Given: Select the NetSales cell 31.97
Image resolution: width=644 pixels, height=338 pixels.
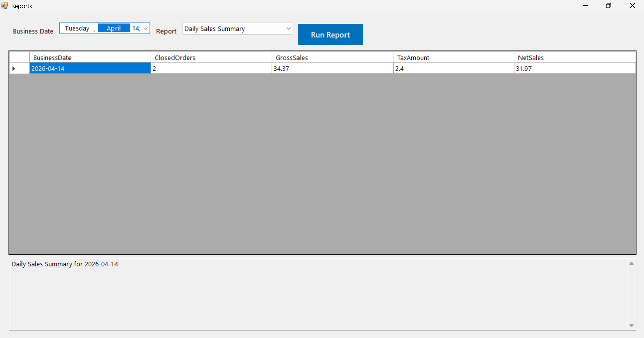Looking at the screenshot, I should pyautogui.click(x=574, y=69).
